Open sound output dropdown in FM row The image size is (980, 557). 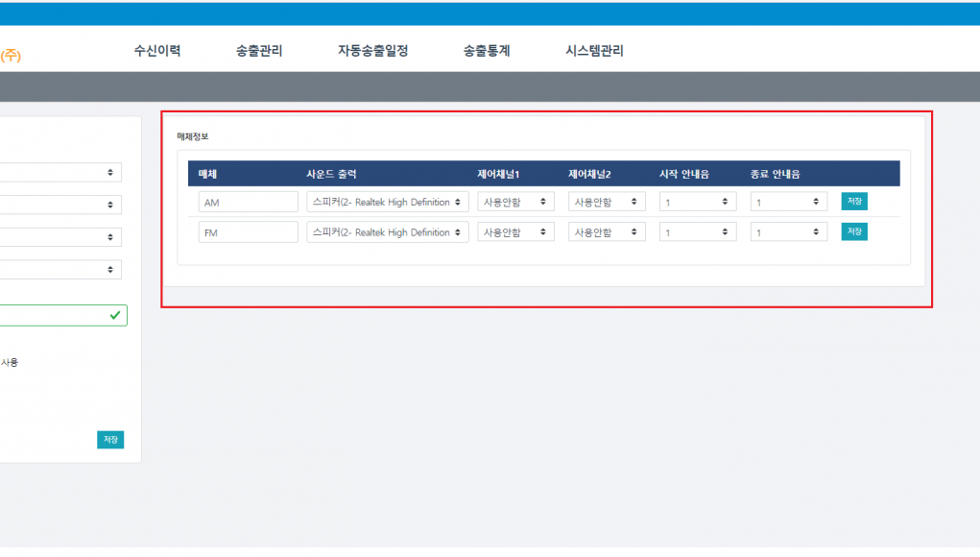pos(388,232)
